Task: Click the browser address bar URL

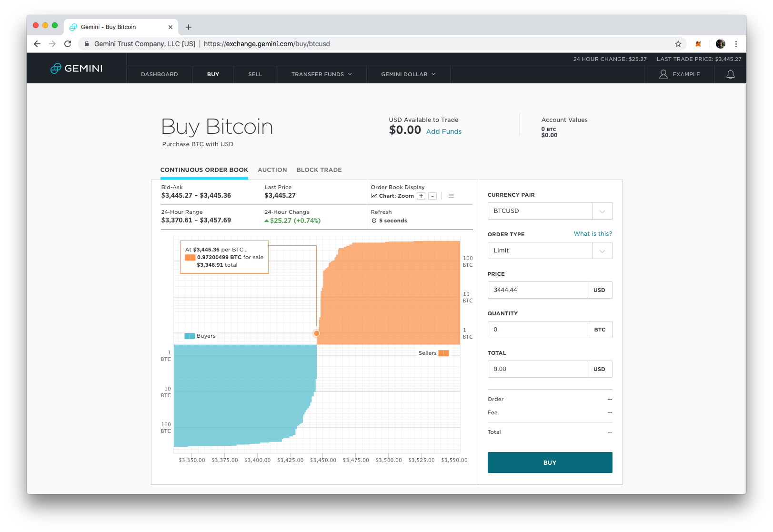Action: 267,44
